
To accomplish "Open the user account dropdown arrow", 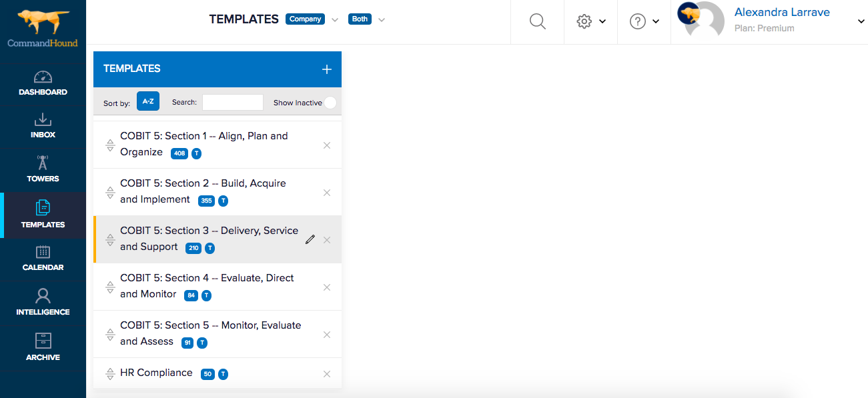I will [x=861, y=21].
